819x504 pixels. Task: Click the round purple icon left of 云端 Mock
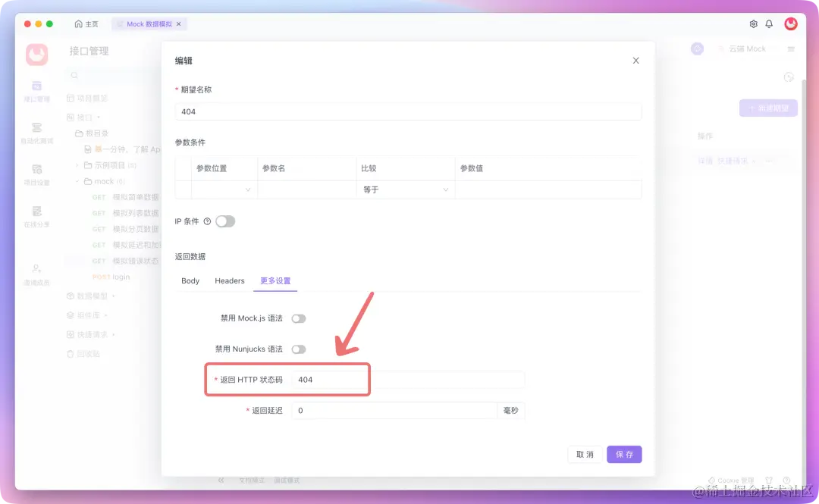[x=697, y=49]
